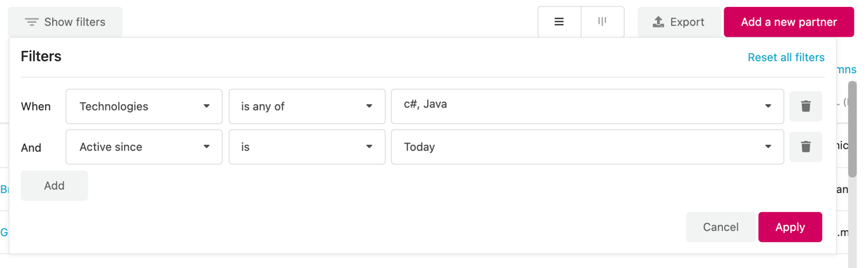
Task: Expand the 'c#, Java' values dropdown
Action: [x=587, y=106]
